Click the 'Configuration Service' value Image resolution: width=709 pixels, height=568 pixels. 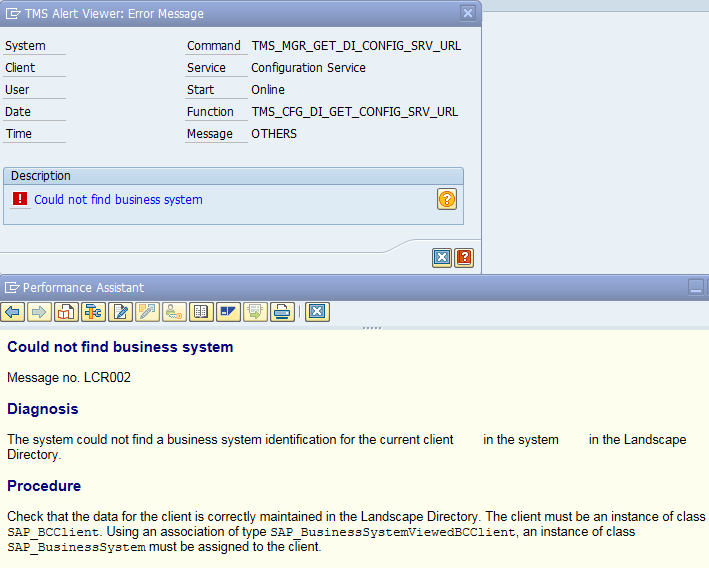pyautogui.click(x=308, y=68)
